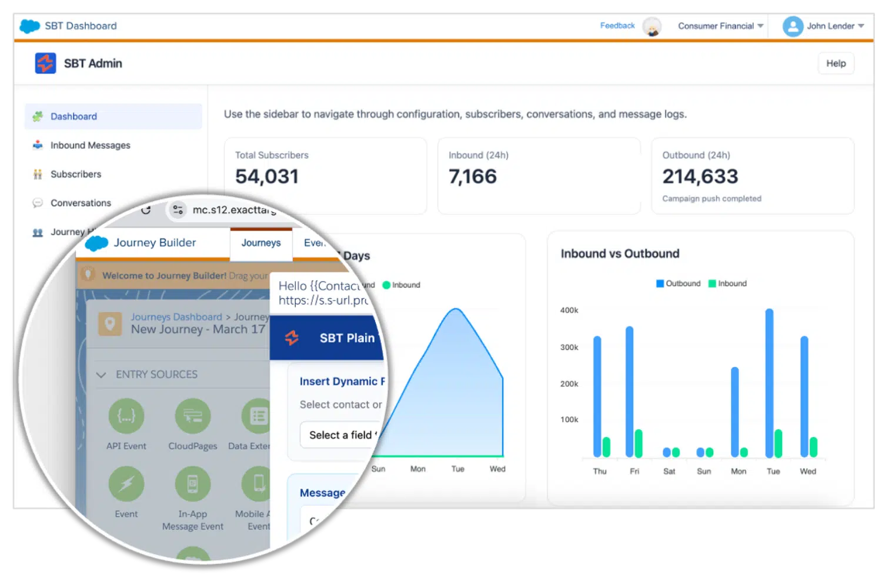Click the Inbound vs Outbound chart title
This screenshot has width=882, height=588.
pyautogui.click(x=620, y=253)
